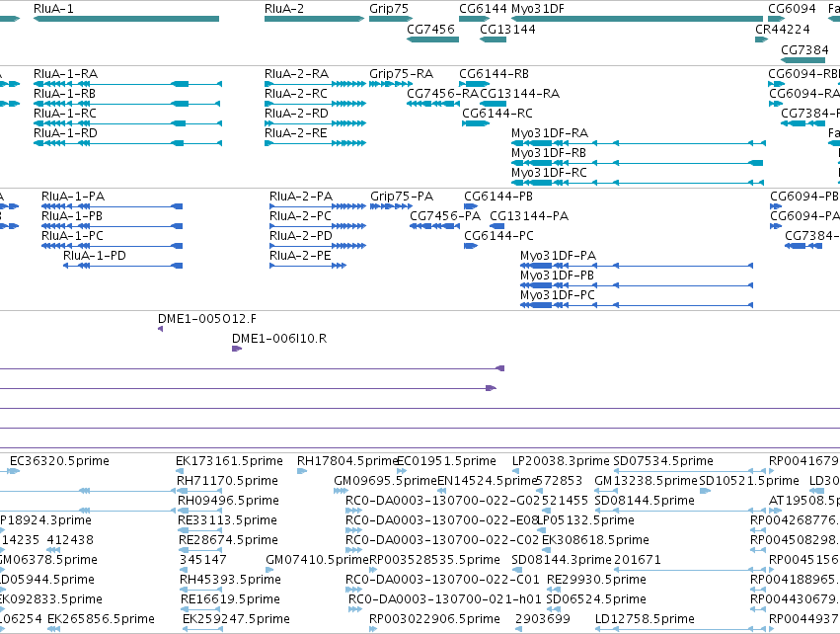The width and height of the screenshot is (840, 634).
Task: Click the CG7456 gene glyph
Action: 433,40
